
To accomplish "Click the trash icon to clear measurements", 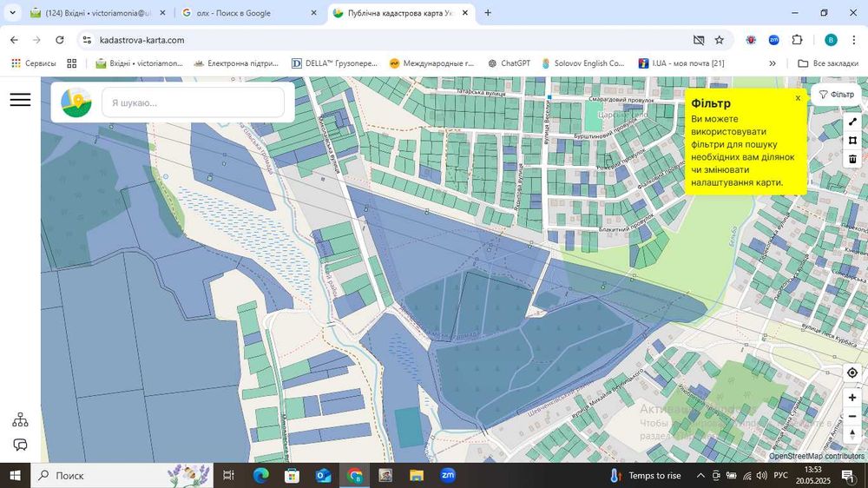I will click(x=852, y=159).
